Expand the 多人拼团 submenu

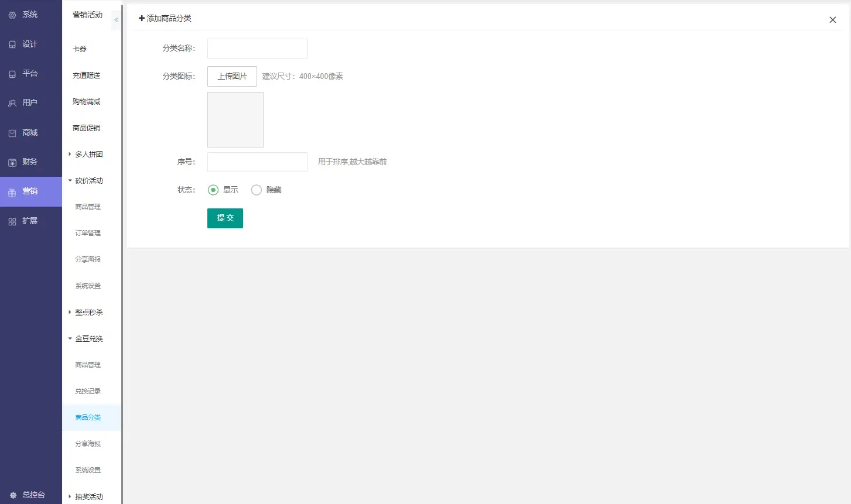pos(70,154)
